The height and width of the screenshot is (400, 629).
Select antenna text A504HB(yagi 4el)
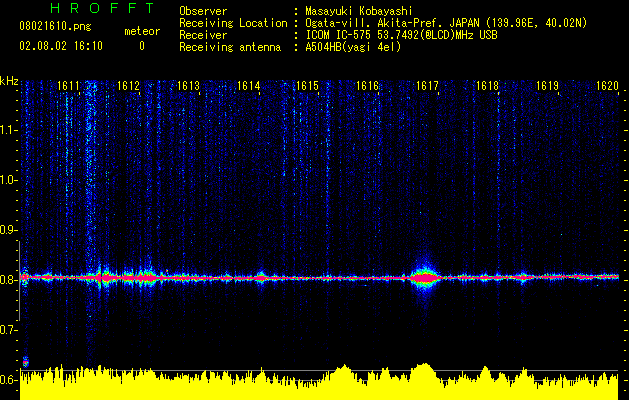pos(353,47)
